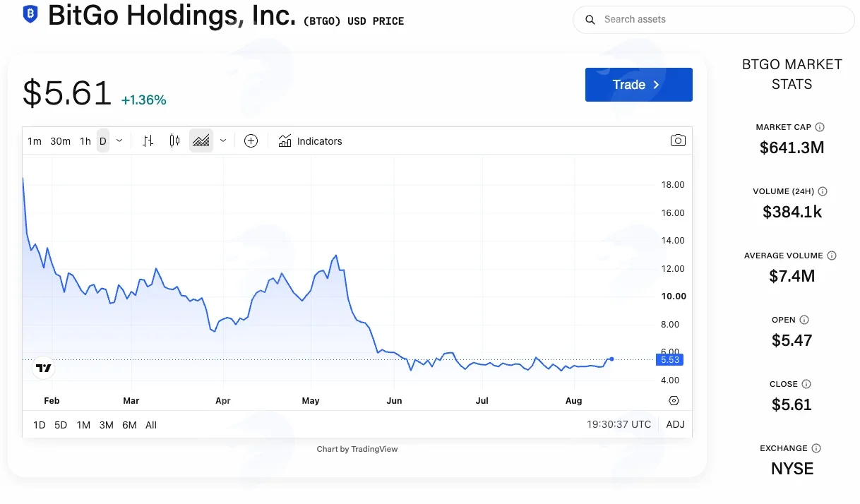Open the Indicators menu

coord(310,141)
